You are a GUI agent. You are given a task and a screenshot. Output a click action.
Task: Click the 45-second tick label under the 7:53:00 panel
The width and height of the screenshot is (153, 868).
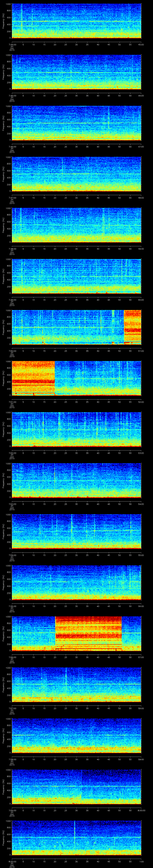(x=109, y=504)
